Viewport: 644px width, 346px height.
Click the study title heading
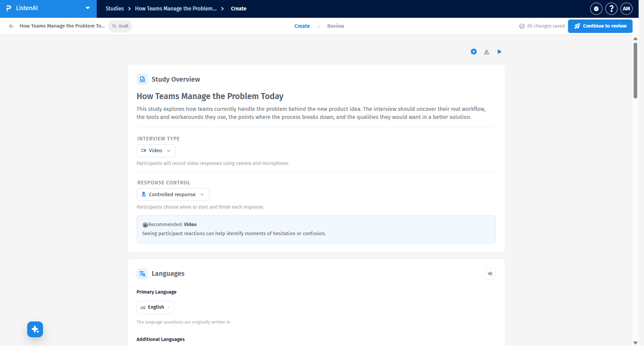tap(210, 96)
